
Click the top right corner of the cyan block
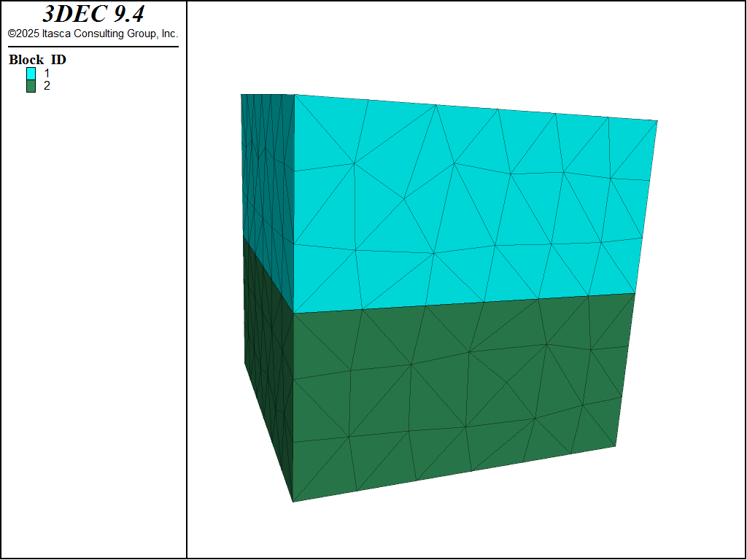(x=657, y=121)
